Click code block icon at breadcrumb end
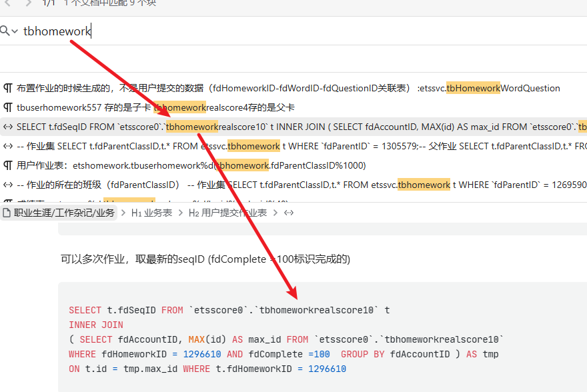Viewport: 587px width, 392px height. click(289, 213)
